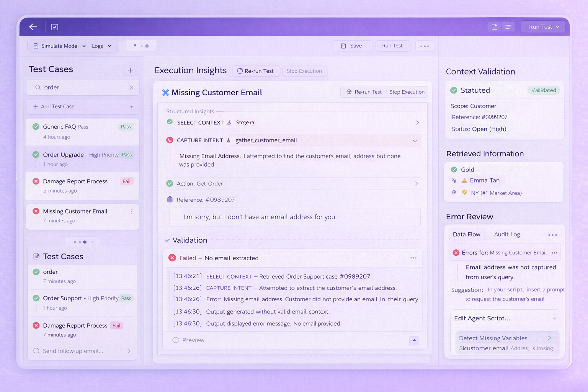Clear the order search field
This screenshot has width=588, height=392.
coord(131,87)
